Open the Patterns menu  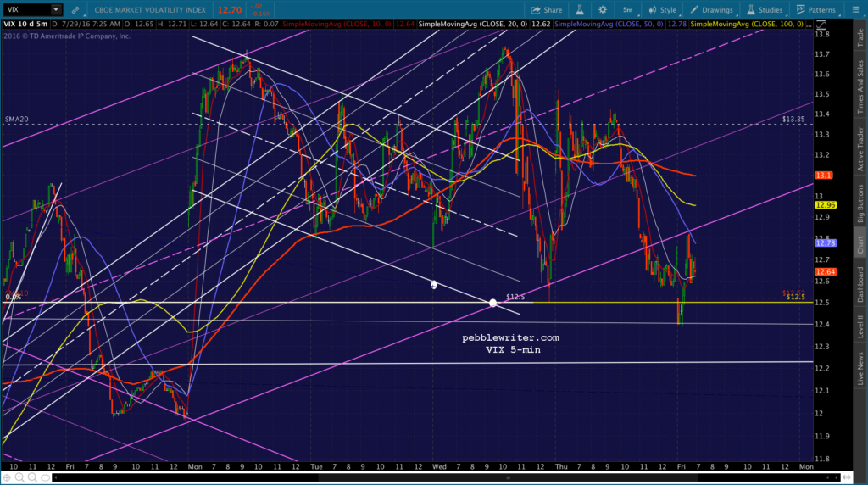[x=816, y=10]
